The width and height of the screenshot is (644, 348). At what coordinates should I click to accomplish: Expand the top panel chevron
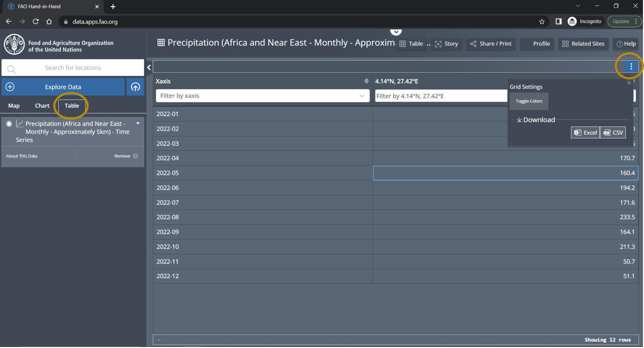pyautogui.click(x=396, y=32)
